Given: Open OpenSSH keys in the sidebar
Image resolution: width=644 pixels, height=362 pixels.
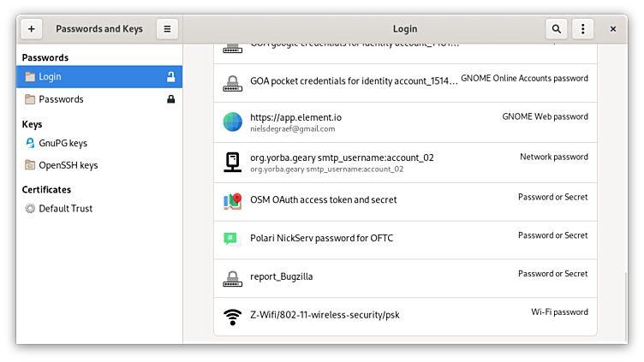Looking at the screenshot, I should tap(99, 165).
